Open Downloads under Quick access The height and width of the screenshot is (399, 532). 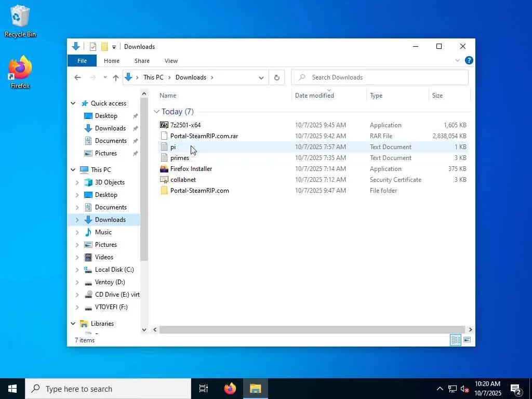[x=110, y=128]
